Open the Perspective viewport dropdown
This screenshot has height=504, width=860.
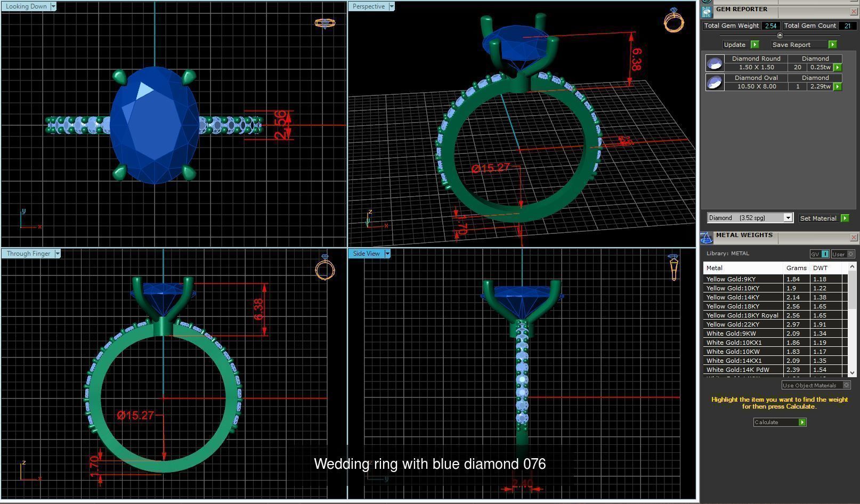pos(392,6)
